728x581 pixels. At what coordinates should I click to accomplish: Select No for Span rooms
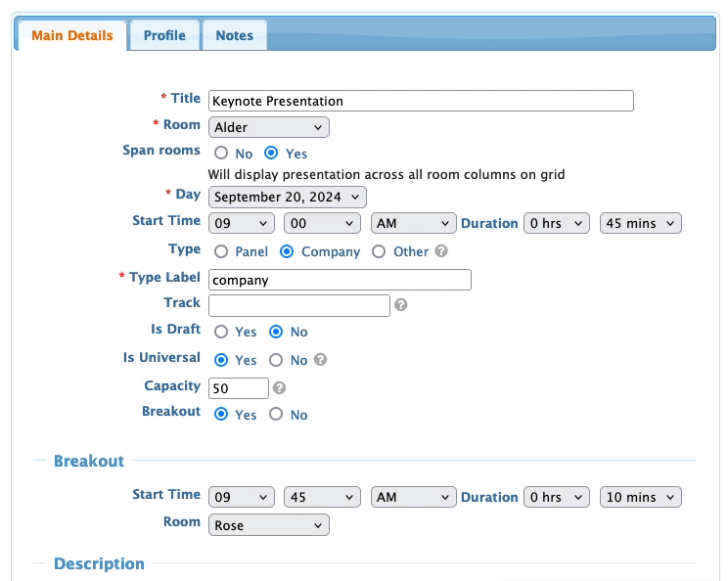tap(221, 154)
